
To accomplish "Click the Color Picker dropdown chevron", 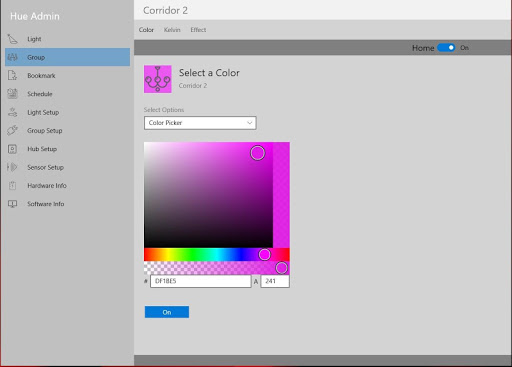I will click(x=249, y=123).
